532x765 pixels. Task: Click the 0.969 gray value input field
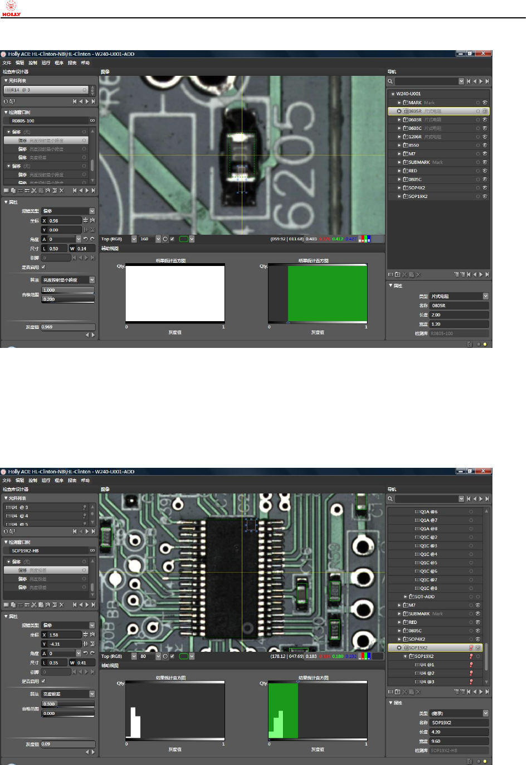coord(68,327)
